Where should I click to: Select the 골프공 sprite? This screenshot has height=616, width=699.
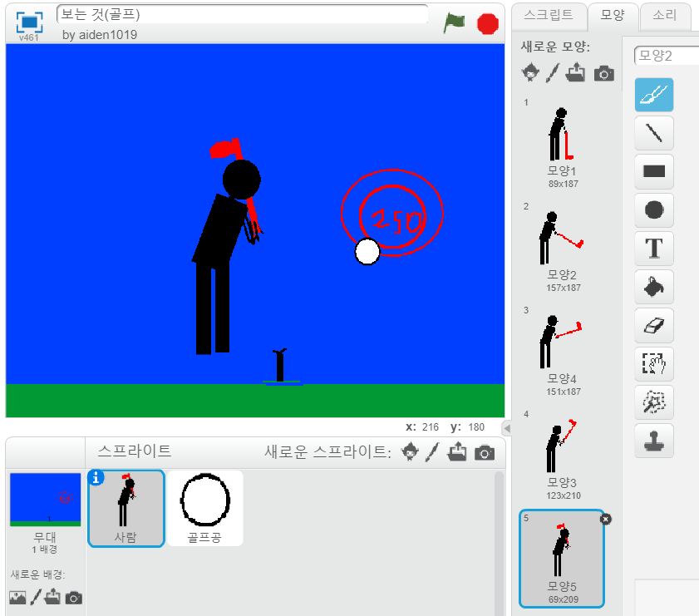point(204,507)
